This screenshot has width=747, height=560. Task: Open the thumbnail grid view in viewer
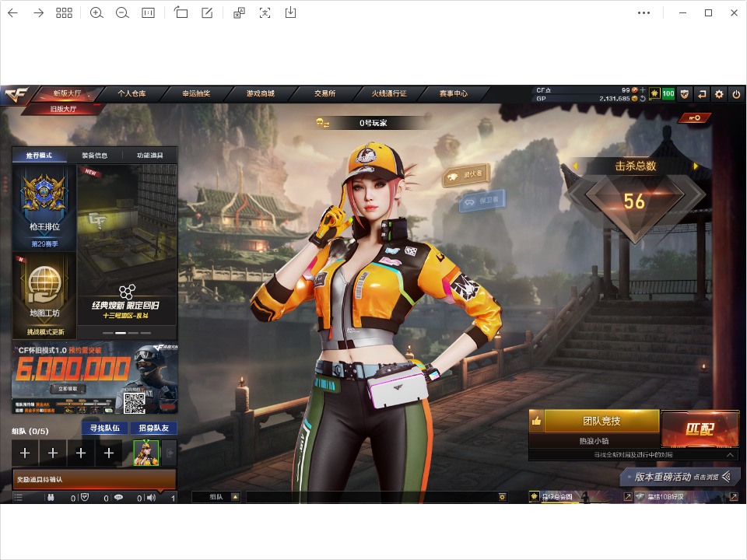(x=64, y=13)
